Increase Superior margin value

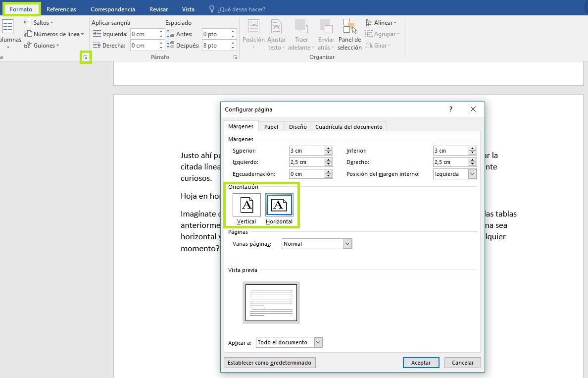pyautogui.click(x=329, y=148)
